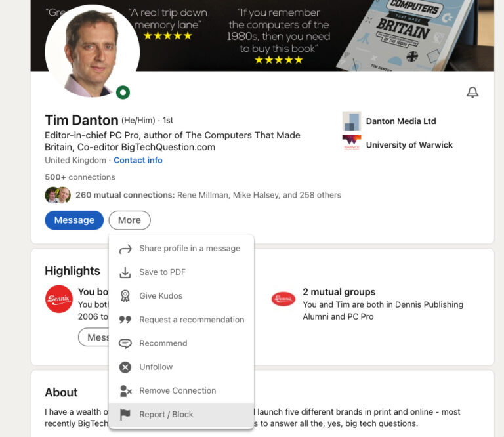This screenshot has width=504, height=437.
Task: Choose Report / Block option
Action: [181, 415]
